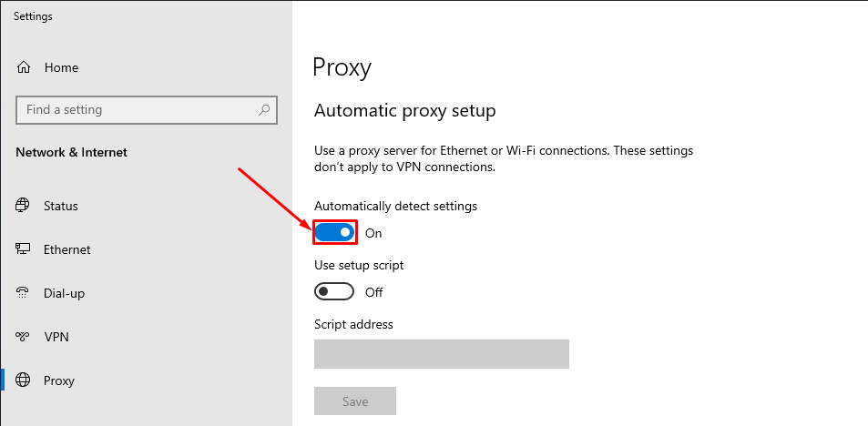Click the Home house icon
Image resolution: width=868 pixels, height=426 pixels.
24,67
